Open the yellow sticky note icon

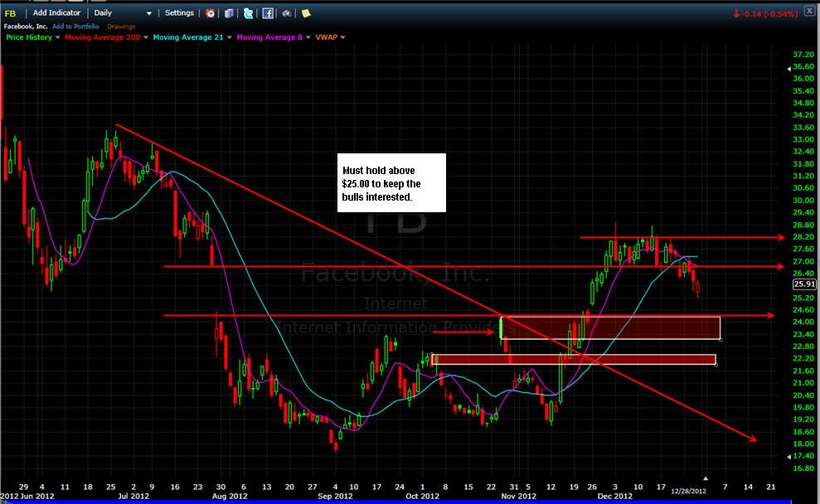pos(306,13)
